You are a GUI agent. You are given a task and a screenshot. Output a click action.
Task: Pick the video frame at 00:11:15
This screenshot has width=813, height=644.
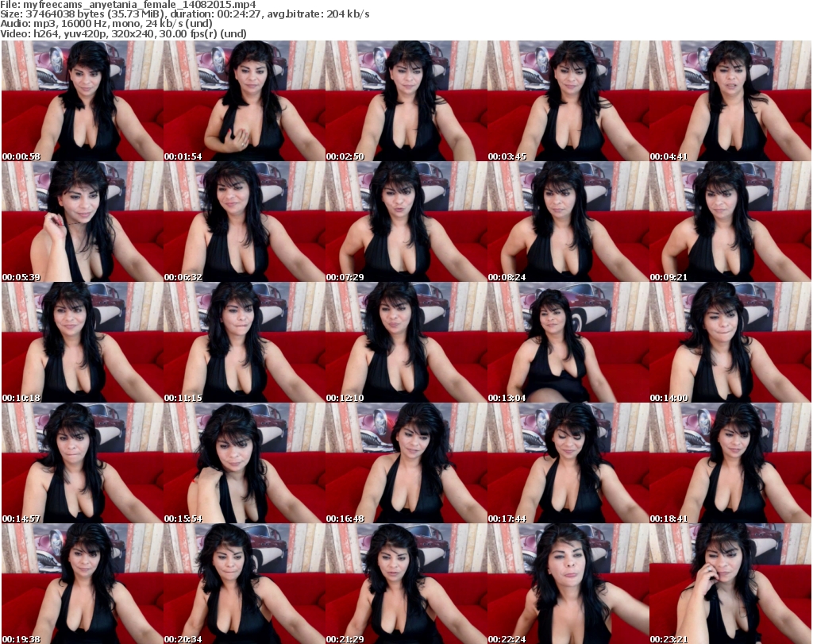pos(245,343)
